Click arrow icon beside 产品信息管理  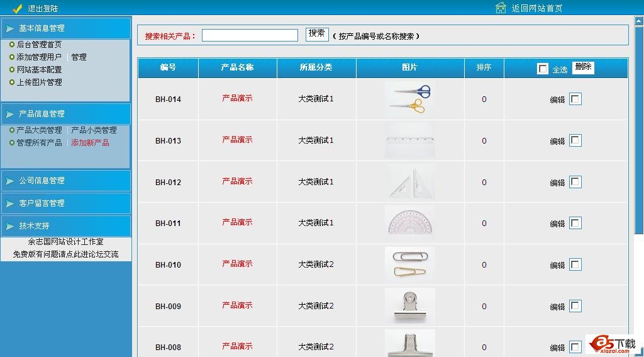coord(10,114)
